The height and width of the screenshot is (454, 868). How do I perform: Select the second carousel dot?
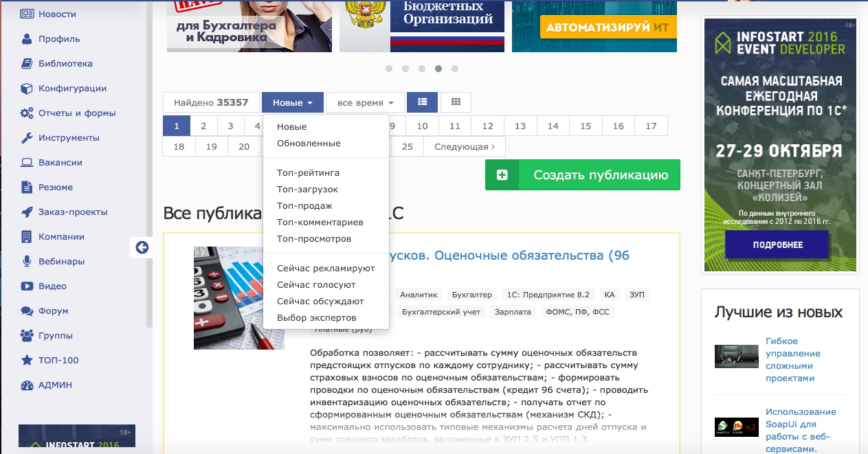[x=405, y=69]
